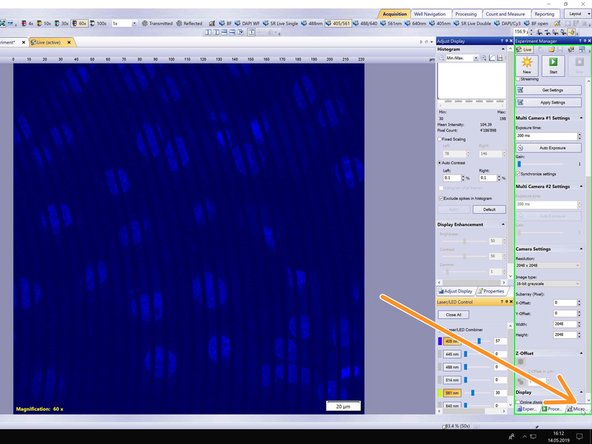Click the Auto Exposure button
Image resolution: width=592 pixels, height=444 pixels.
549,148
